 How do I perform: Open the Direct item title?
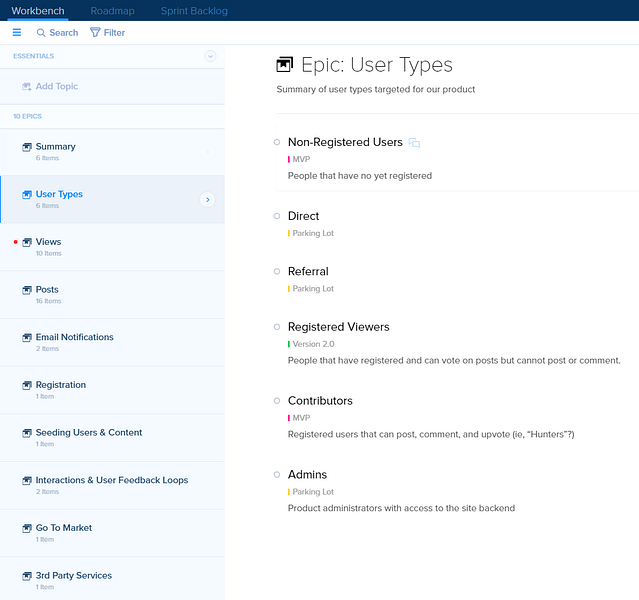tap(304, 216)
